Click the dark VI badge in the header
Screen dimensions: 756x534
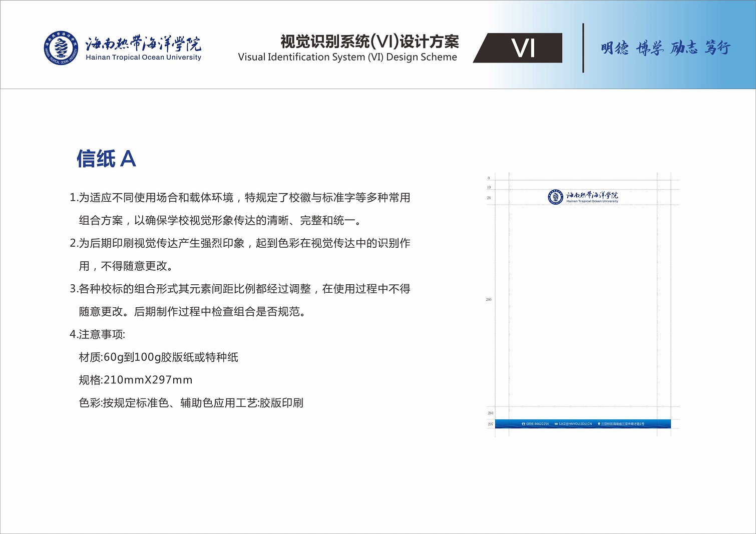click(x=523, y=48)
